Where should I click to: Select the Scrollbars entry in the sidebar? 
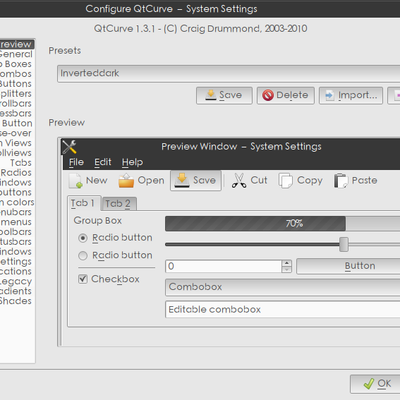[x=17, y=103]
